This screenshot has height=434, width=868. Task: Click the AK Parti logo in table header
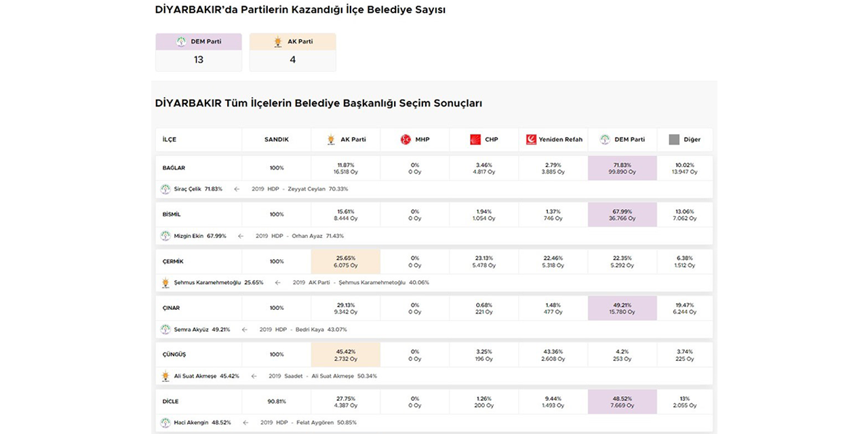[x=331, y=140]
